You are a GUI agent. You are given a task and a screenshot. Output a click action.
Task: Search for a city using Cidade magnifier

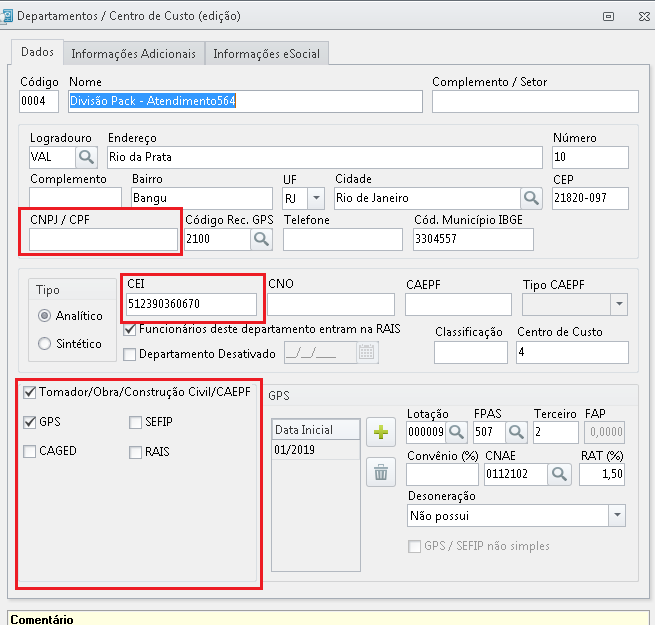[x=531, y=198]
